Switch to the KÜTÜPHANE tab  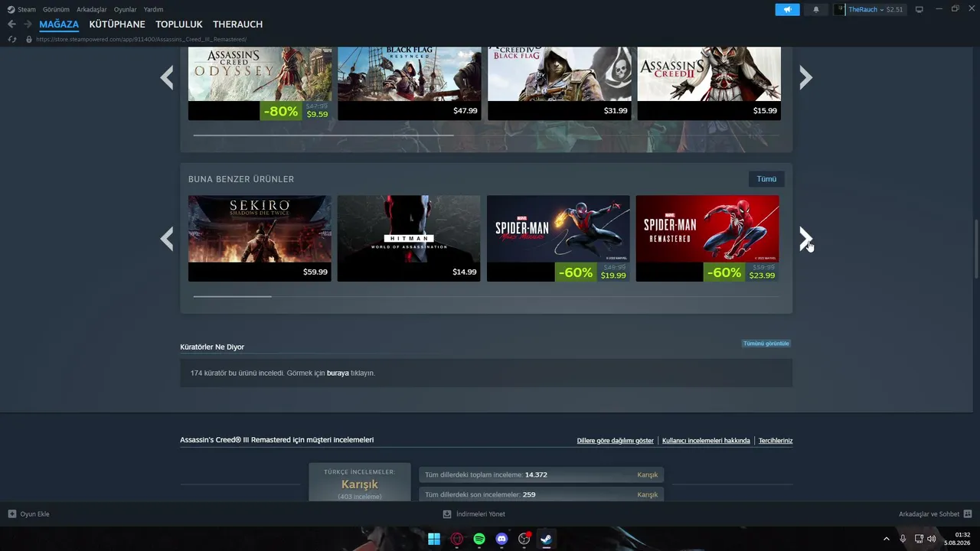click(117, 24)
